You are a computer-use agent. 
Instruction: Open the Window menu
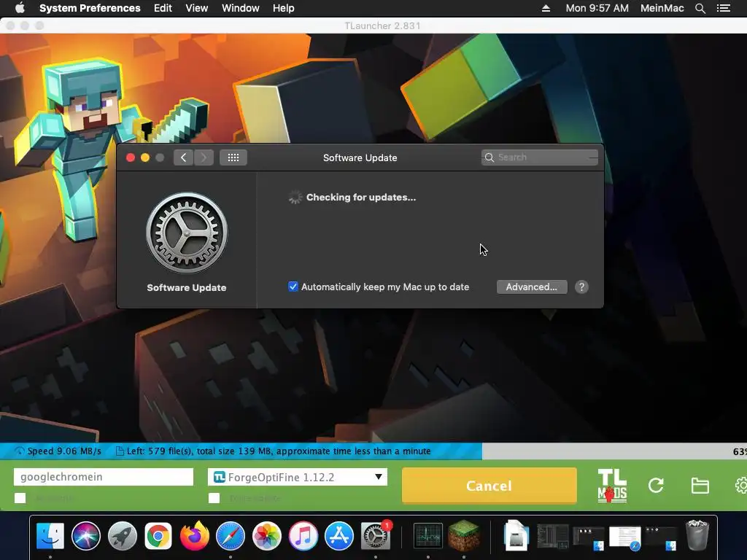pyautogui.click(x=241, y=8)
